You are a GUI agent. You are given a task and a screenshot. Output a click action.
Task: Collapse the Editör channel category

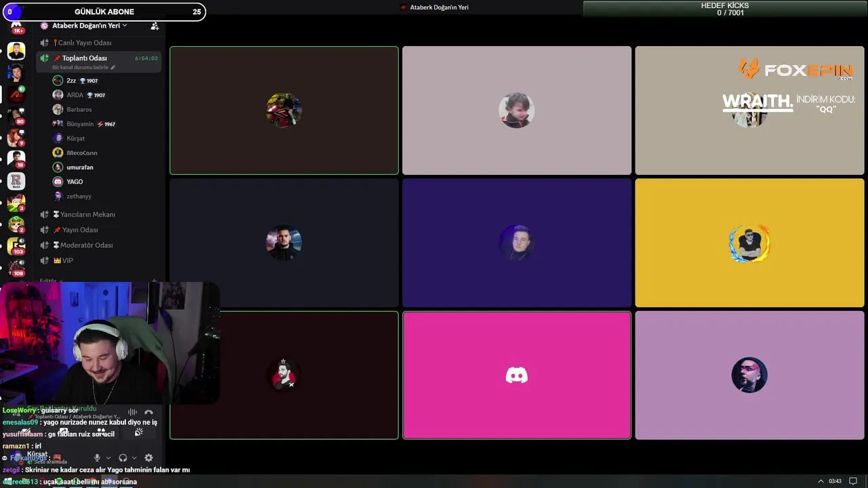click(51, 280)
